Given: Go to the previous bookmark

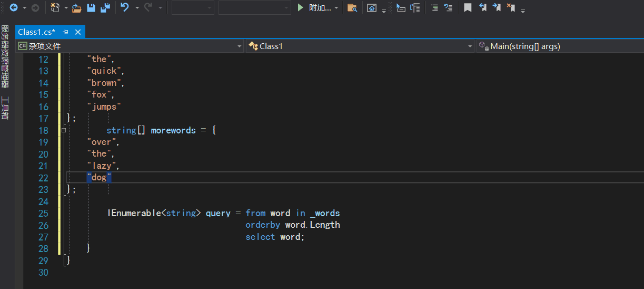Looking at the screenshot, I should [482, 7].
